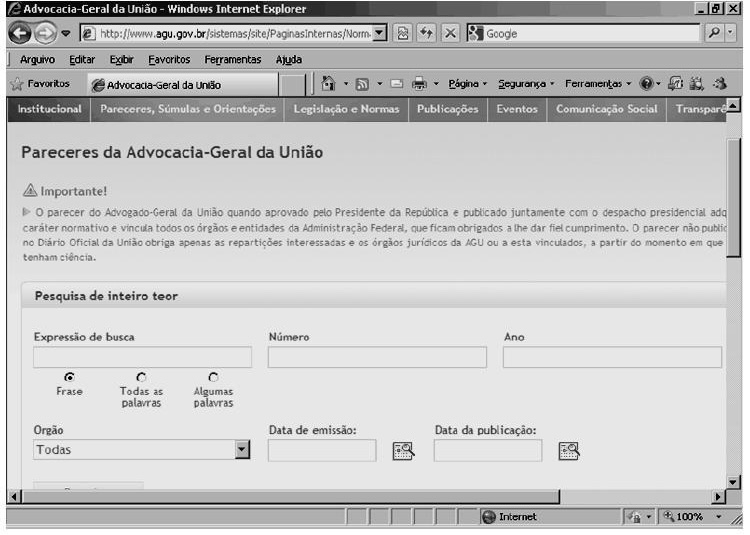This screenshot has height=535, width=750.
Task: Click the Compatibility View icon
Action: pos(403,33)
